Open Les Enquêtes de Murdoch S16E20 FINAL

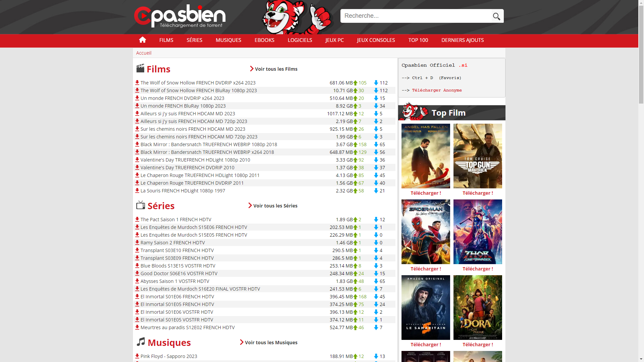point(200,289)
